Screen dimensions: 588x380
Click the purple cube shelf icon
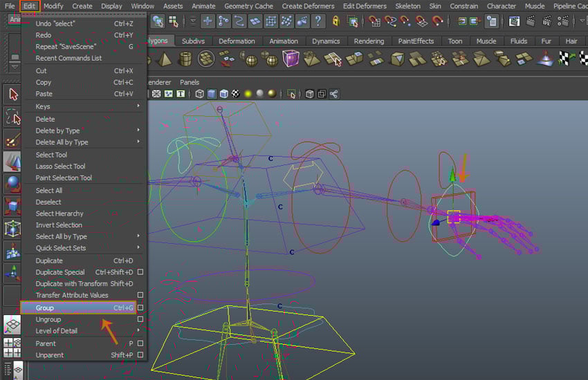coord(291,59)
